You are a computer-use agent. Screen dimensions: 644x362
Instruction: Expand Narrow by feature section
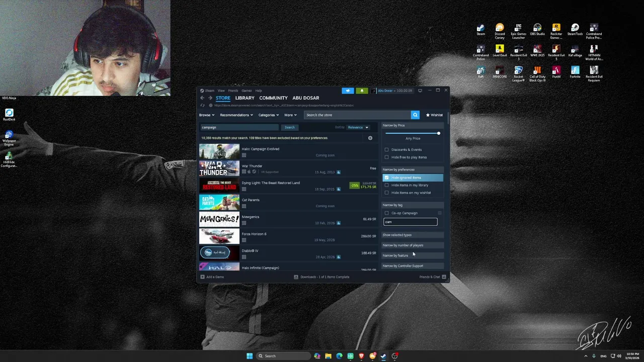[x=413, y=255]
